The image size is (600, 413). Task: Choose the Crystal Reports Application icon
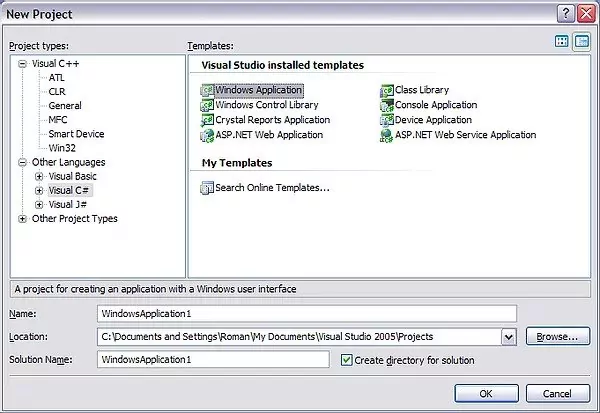tap(207, 120)
